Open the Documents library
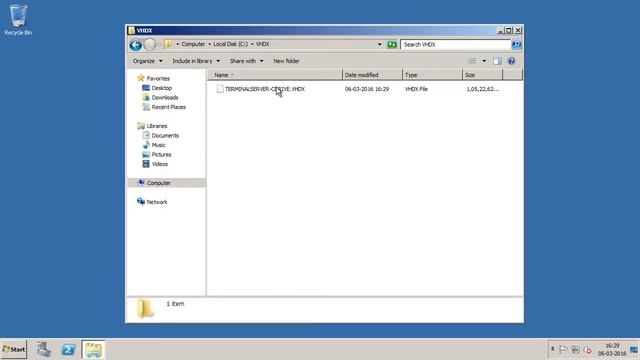This screenshot has width=640, height=360. [165, 136]
